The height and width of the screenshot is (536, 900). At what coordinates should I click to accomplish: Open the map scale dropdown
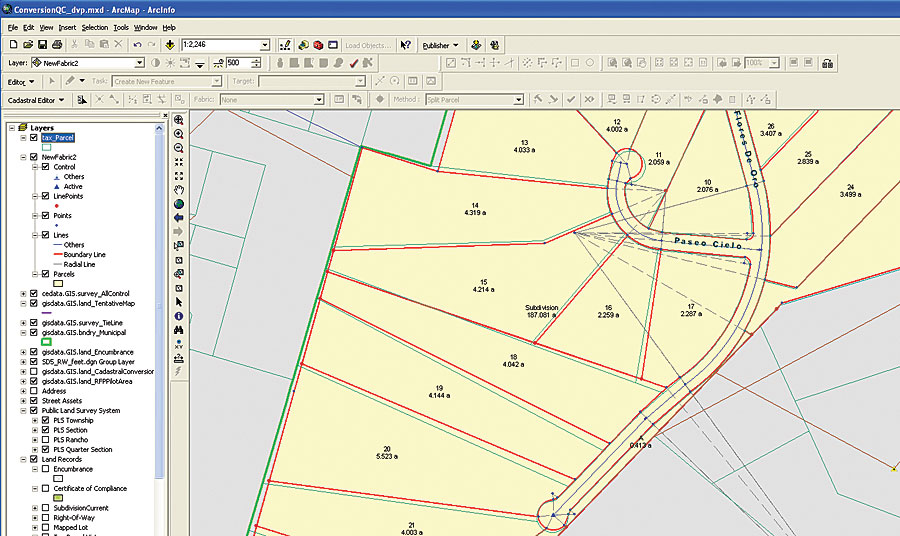pyautogui.click(x=265, y=45)
